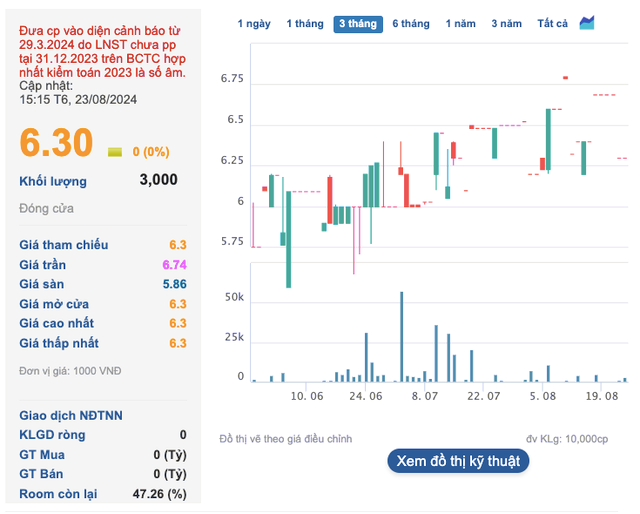Click the large 6.30 current price
The image size is (640, 514).
click(x=57, y=144)
